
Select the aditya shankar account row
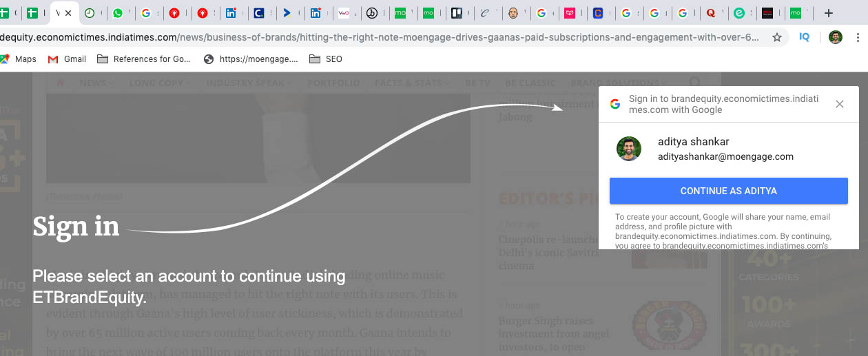click(x=729, y=149)
